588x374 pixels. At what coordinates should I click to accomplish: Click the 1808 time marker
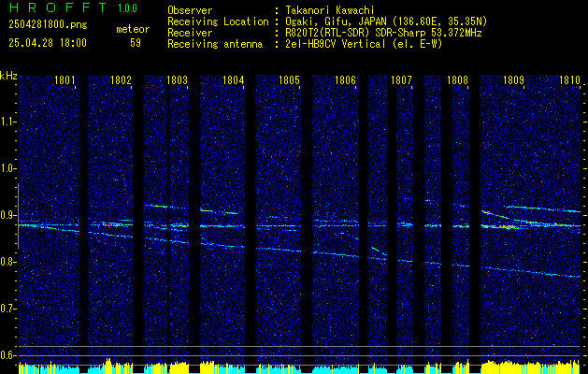pos(457,80)
